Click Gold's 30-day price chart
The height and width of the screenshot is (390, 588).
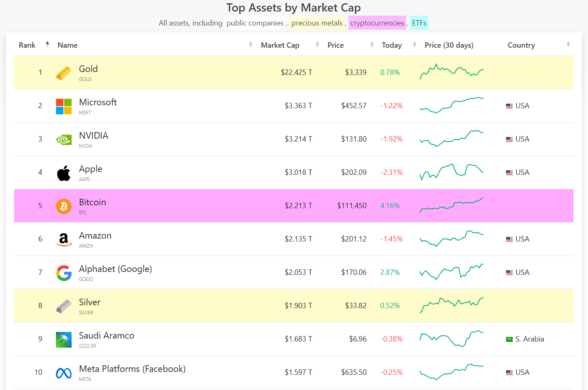click(451, 72)
